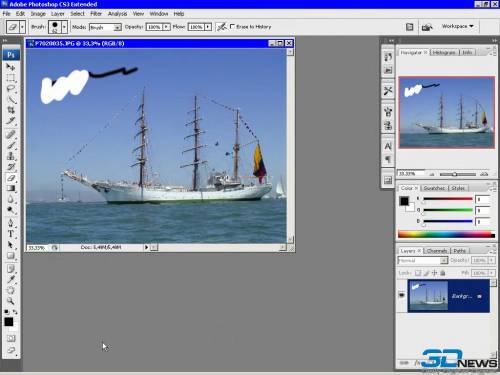Select the Pen tool
The height and width of the screenshot is (375, 500).
(x=11, y=223)
